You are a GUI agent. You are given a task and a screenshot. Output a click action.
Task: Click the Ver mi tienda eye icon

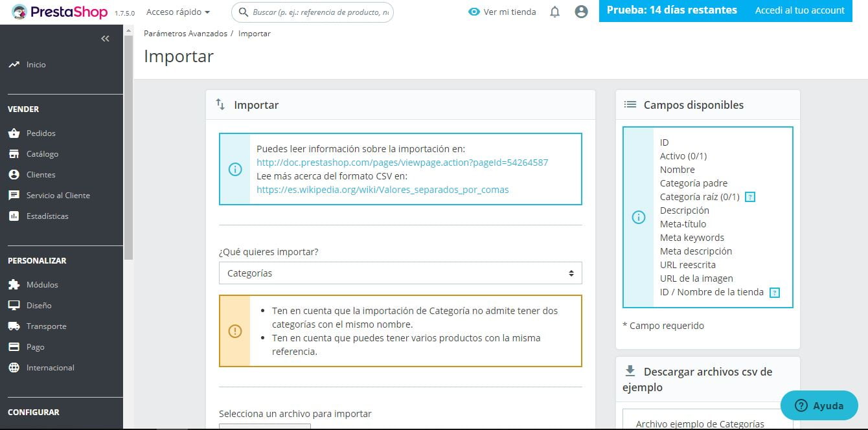474,11
